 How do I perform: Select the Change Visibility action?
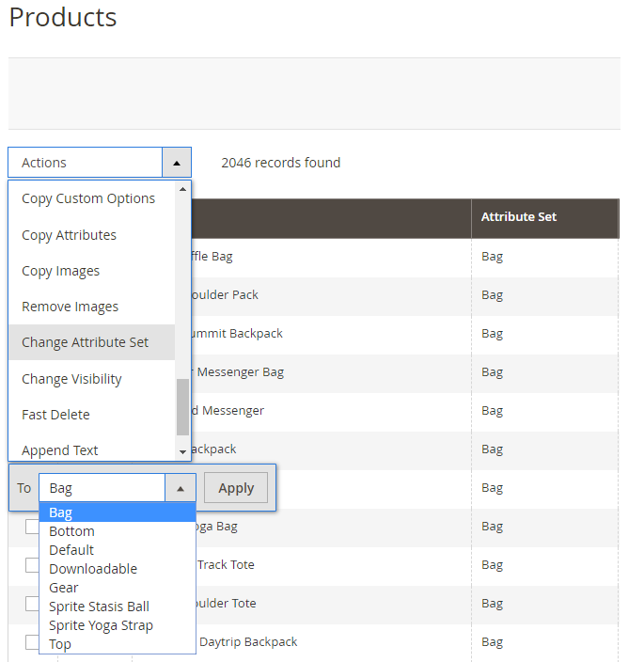coord(72,379)
